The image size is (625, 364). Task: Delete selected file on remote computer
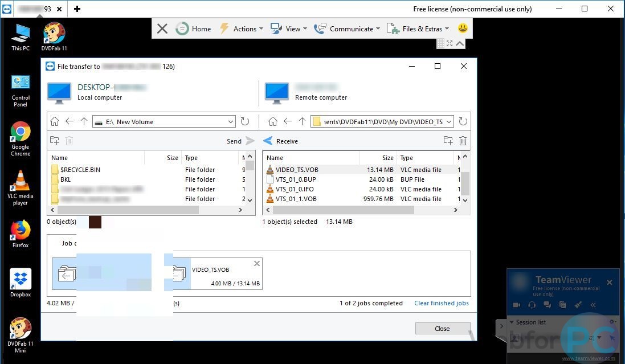pos(463,141)
